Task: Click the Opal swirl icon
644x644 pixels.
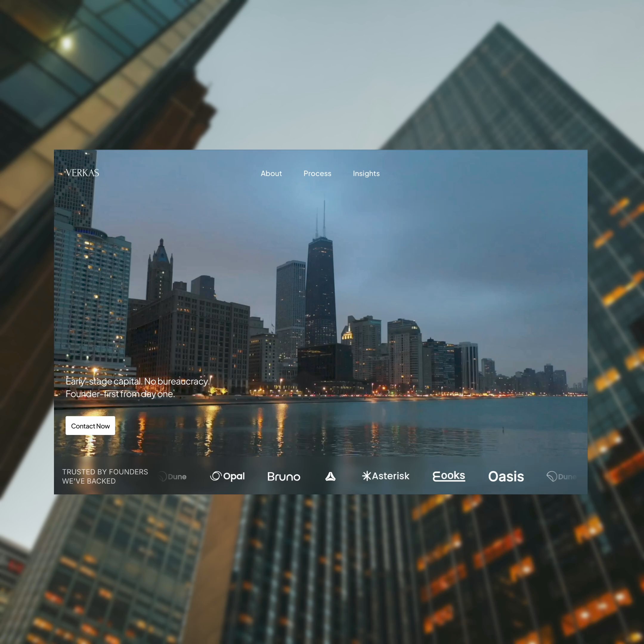Action: click(x=216, y=476)
